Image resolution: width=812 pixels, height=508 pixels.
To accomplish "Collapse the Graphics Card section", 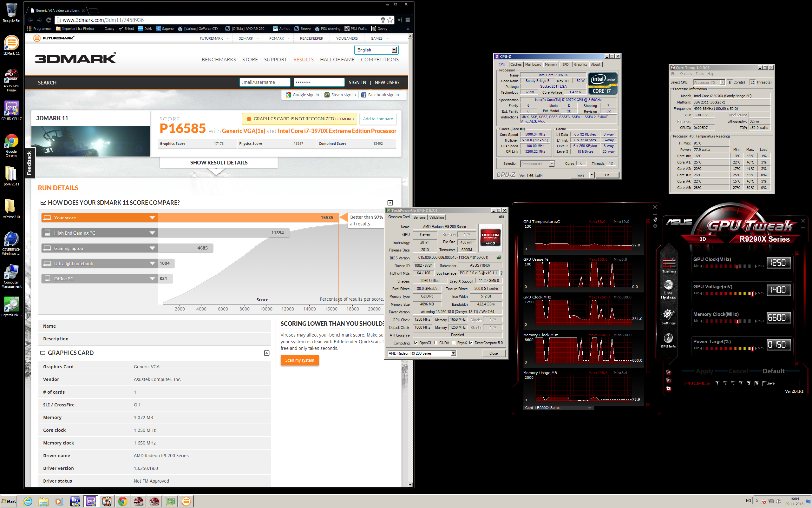I will click(266, 353).
